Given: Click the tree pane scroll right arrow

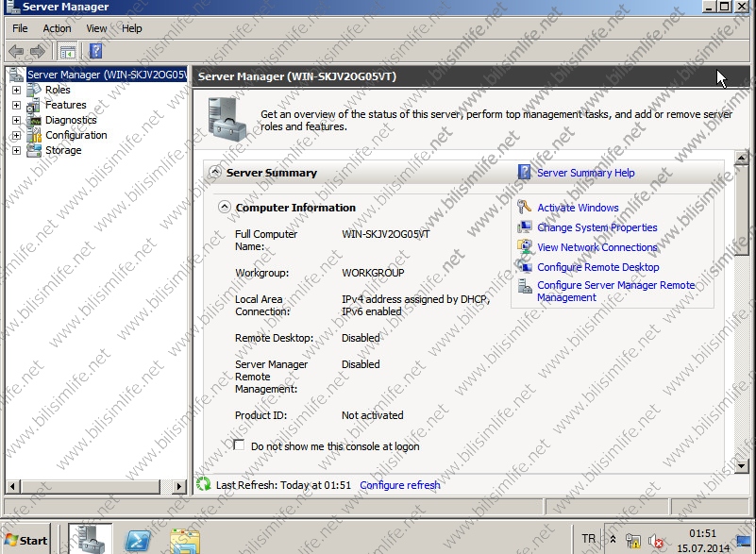Looking at the screenshot, I should coord(179,486).
